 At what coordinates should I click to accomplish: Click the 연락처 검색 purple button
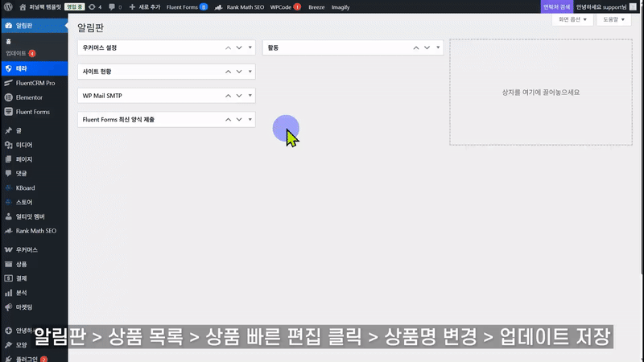(556, 7)
